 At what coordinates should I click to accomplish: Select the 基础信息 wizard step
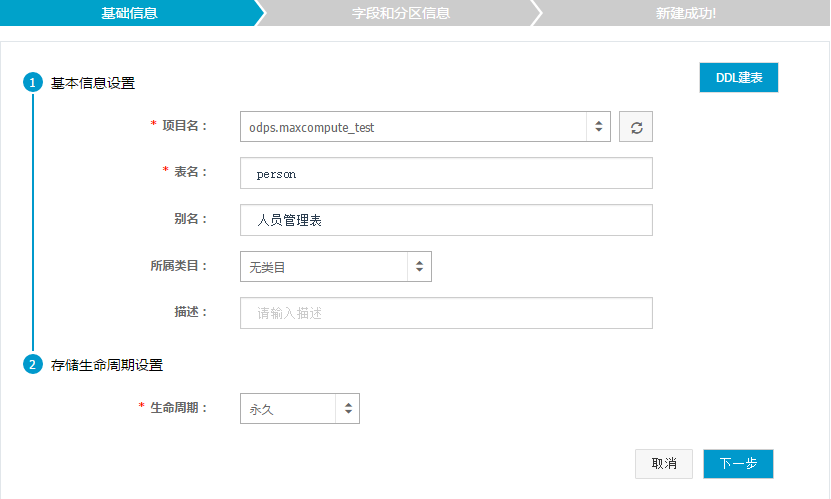pyautogui.click(x=129, y=13)
